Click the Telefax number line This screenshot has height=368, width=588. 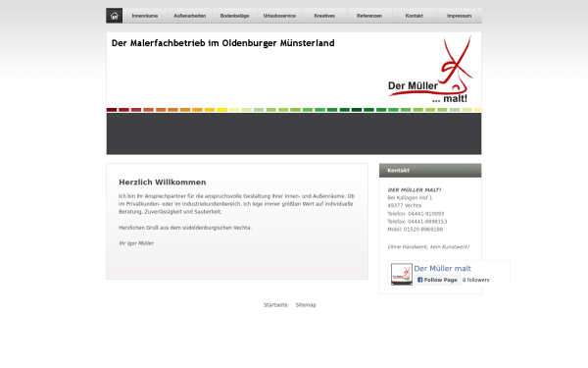[x=417, y=222]
